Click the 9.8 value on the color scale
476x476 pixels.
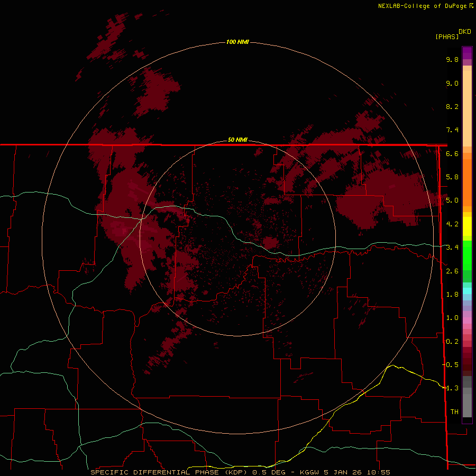click(x=452, y=59)
